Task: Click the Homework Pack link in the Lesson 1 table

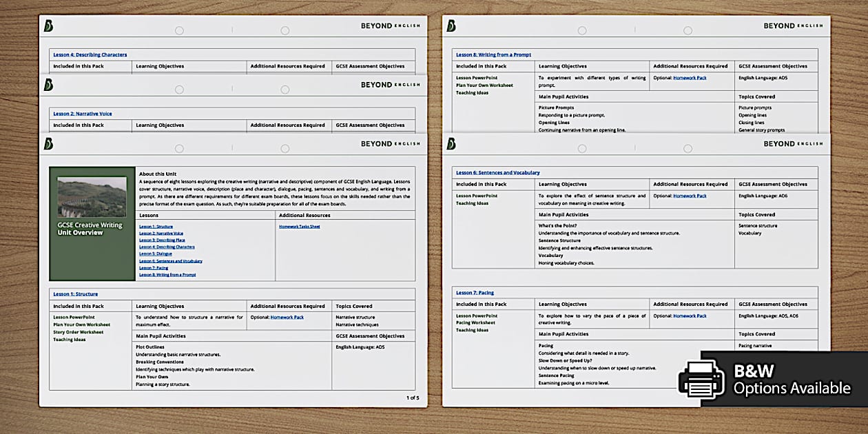Action: click(287, 318)
